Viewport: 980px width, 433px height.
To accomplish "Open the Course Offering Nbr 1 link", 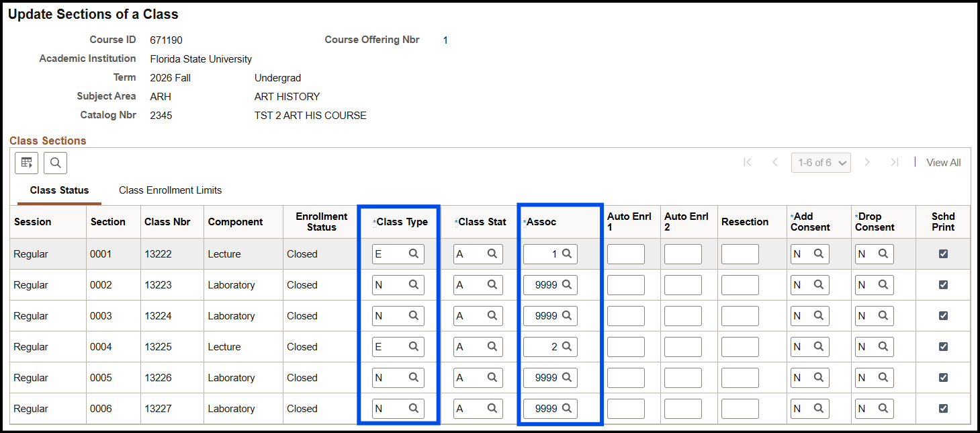I will point(445,40).
